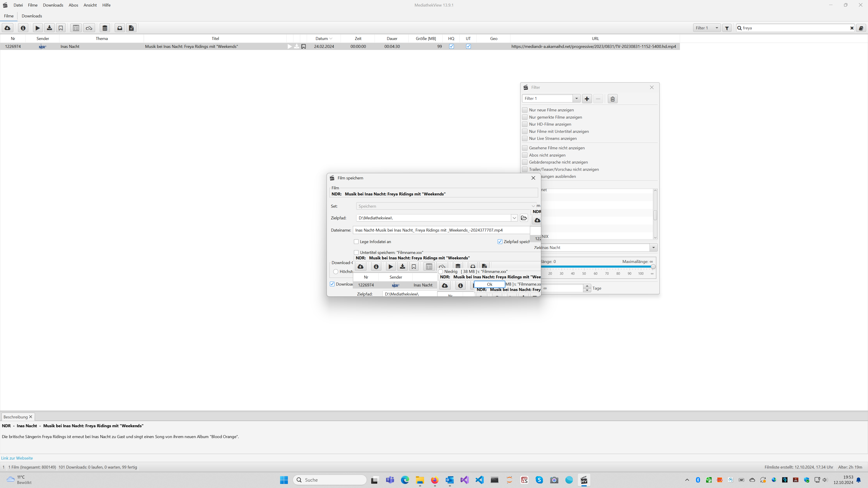Browse target folder in Film speichern dialog
The image size is (868, 488).
coord(524,218)
